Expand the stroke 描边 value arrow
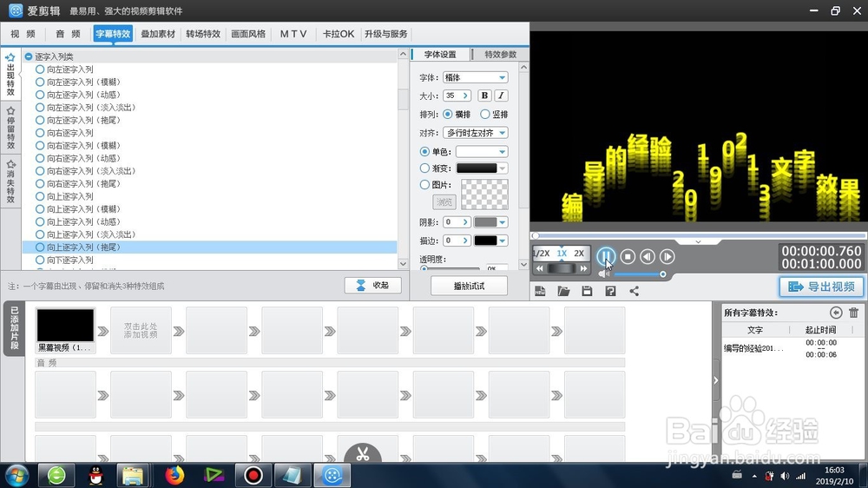This screenshot has width=868, height=488. pos(465,241)
